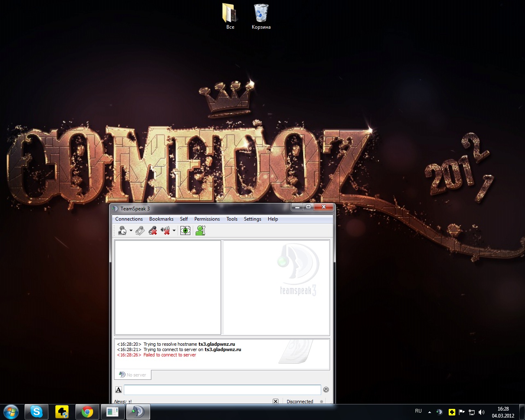Open the Contacts manager toolbar icon
The height and width of the screenshot is (420, 525).
point(200,231)
